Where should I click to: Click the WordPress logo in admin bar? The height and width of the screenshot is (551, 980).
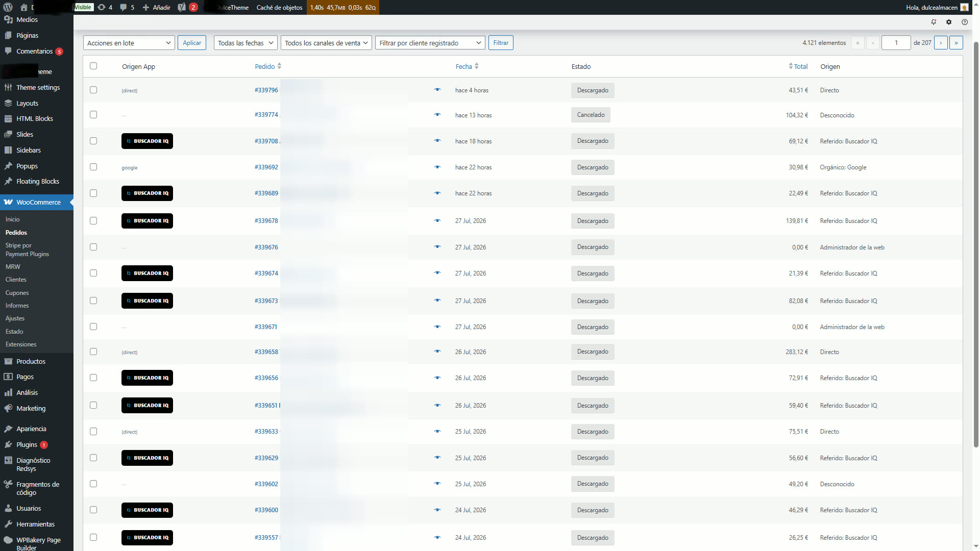coord(8,7)
